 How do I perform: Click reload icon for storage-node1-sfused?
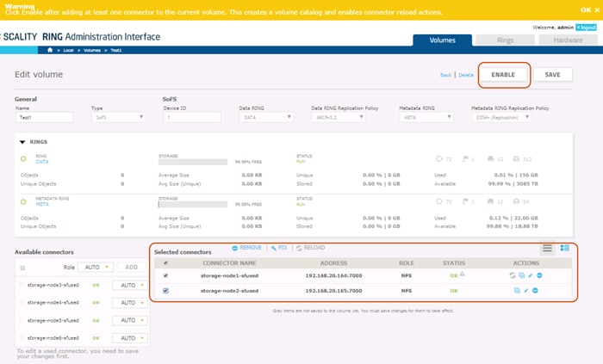pos(511,275)
